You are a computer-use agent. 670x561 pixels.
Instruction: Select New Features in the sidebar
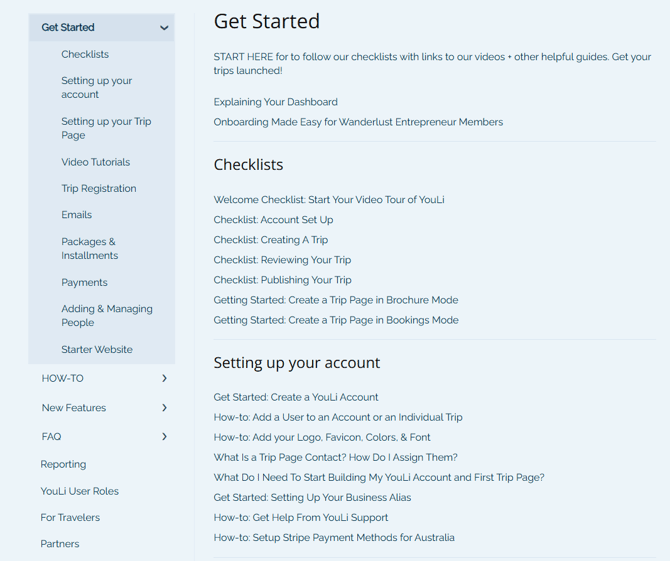click(x=73, y=408)
